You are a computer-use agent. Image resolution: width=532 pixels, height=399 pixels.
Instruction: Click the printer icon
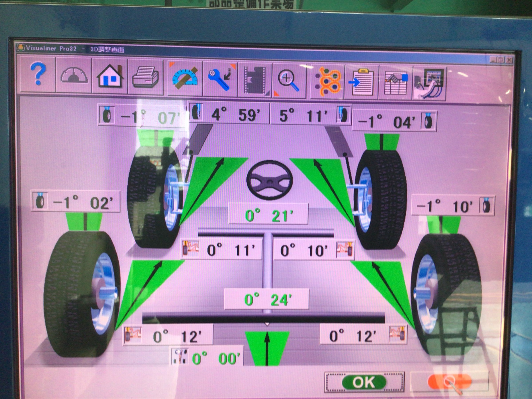(145, 77)
